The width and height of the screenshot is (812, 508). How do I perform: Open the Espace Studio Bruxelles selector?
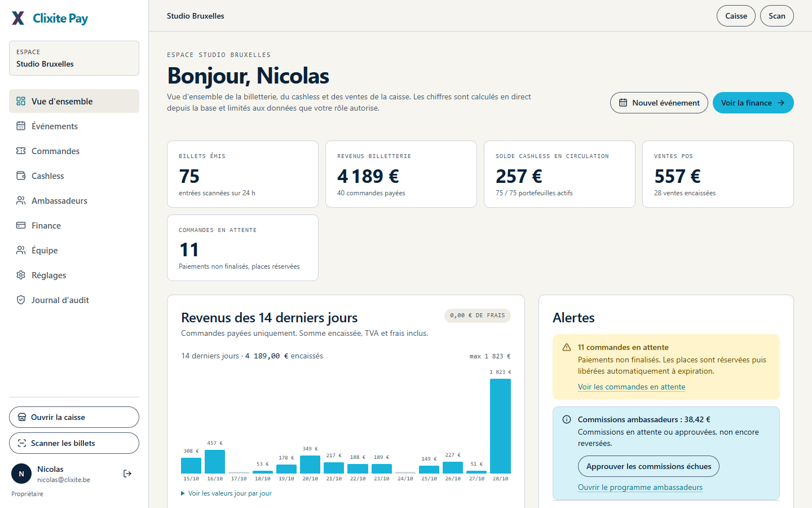[74, 58]
